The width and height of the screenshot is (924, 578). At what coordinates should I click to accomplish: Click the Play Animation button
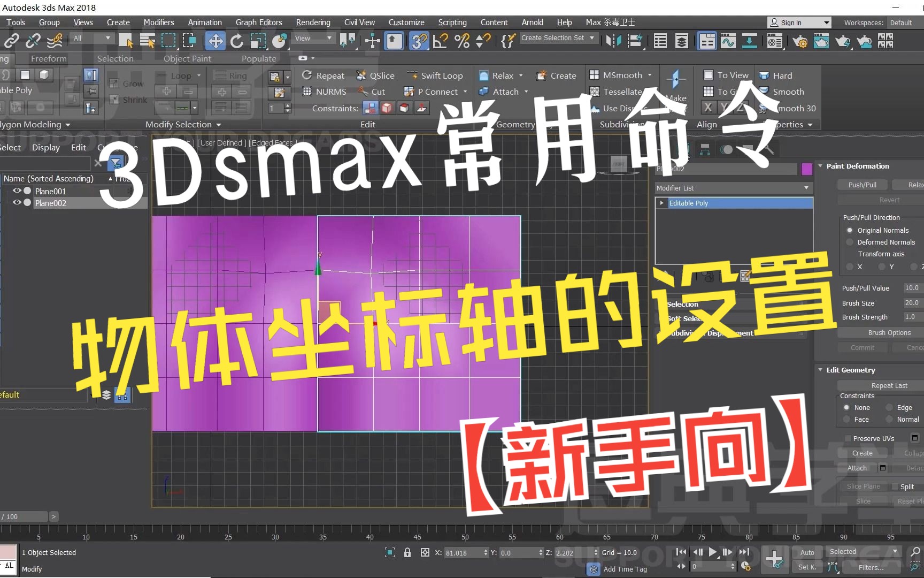712,552
